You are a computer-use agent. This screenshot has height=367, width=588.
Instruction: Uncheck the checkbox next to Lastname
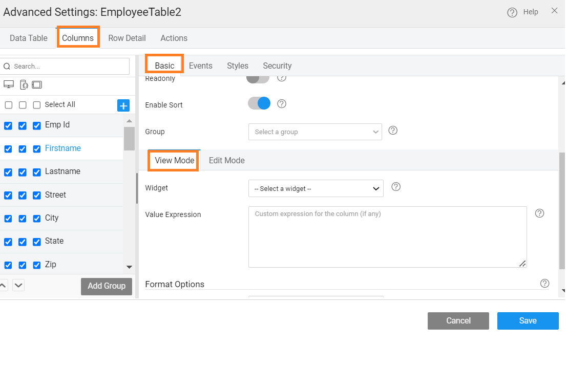click(x=37, y=172)
